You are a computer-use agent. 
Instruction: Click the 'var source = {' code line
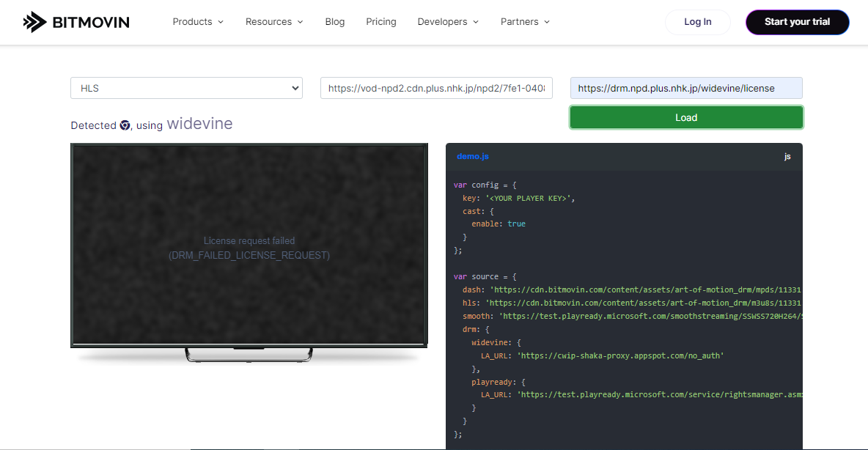pyautogui.click(x=485, y=276)
